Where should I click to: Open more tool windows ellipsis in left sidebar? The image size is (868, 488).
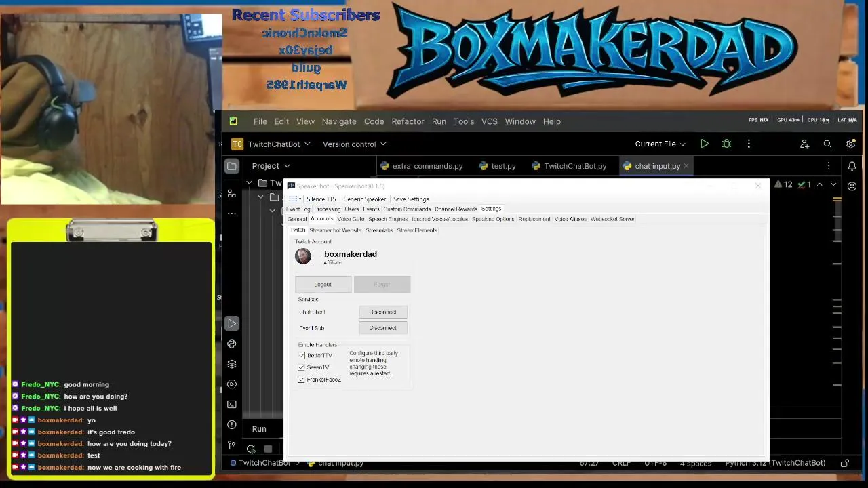[232, 213]
